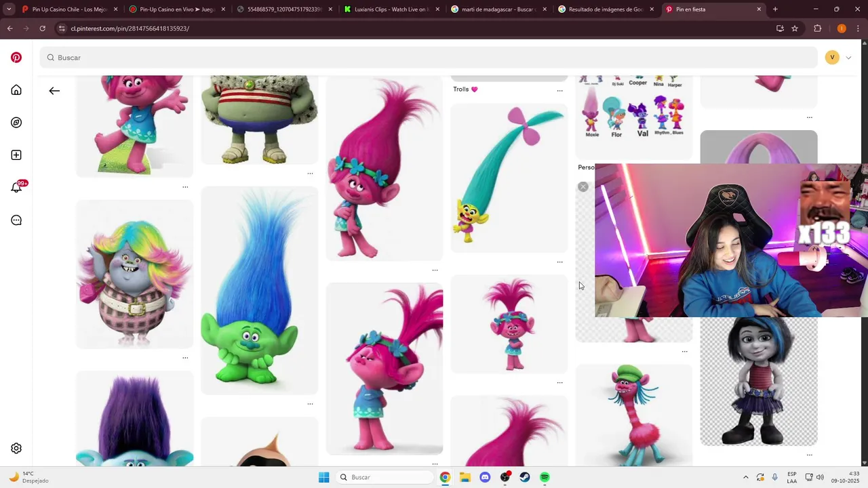Expand the accounts chevron next to avatar
The height and width of the screenshot is (488, 868).
[x=848, y=58]
